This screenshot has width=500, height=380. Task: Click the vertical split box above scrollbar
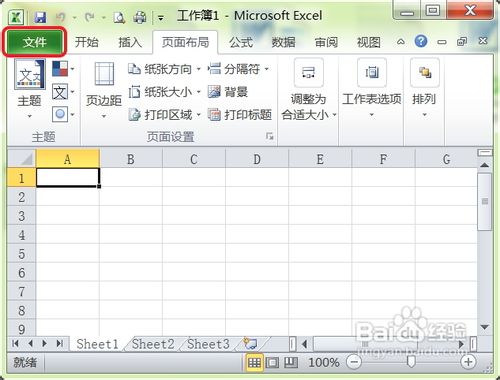[485, 153]
